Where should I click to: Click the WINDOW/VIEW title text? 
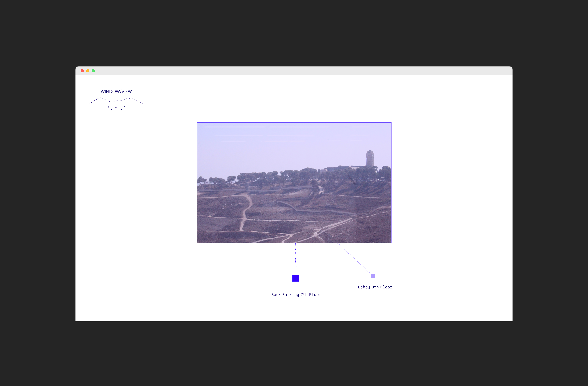[116, 91]
